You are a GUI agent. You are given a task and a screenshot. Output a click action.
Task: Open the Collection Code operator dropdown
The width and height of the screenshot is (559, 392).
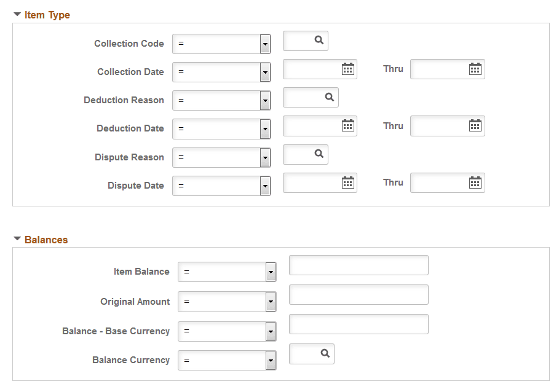click(x=265, y=44)
